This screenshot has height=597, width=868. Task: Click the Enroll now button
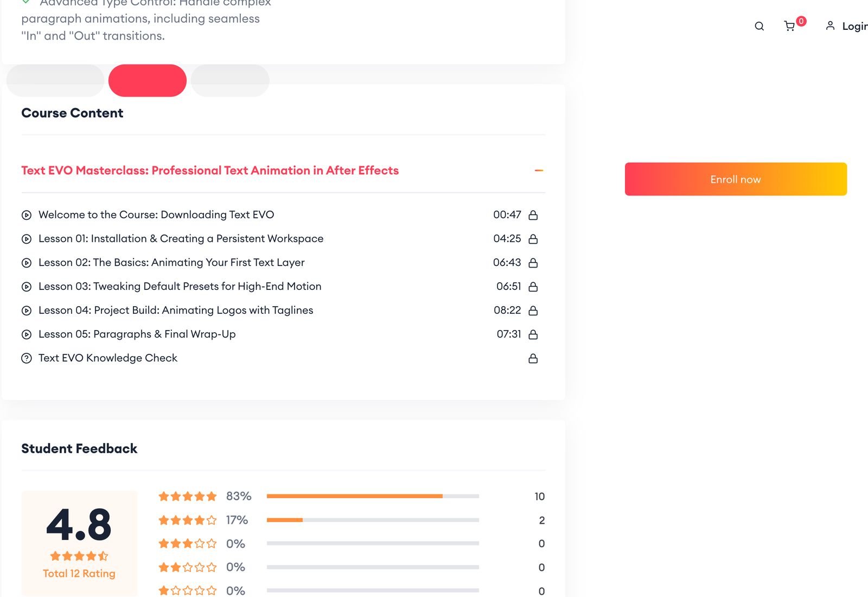click(736, 179)
